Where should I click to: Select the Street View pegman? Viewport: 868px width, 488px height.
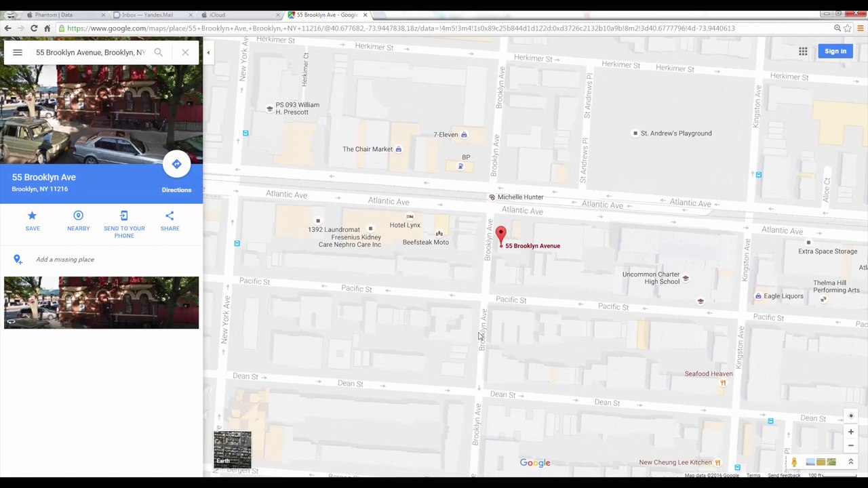794,462
